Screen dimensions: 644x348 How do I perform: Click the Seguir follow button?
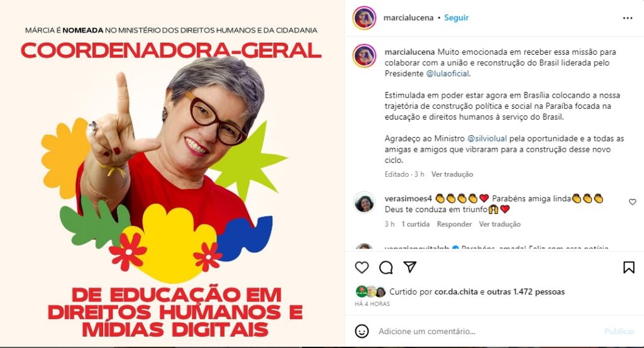point(457,18)
